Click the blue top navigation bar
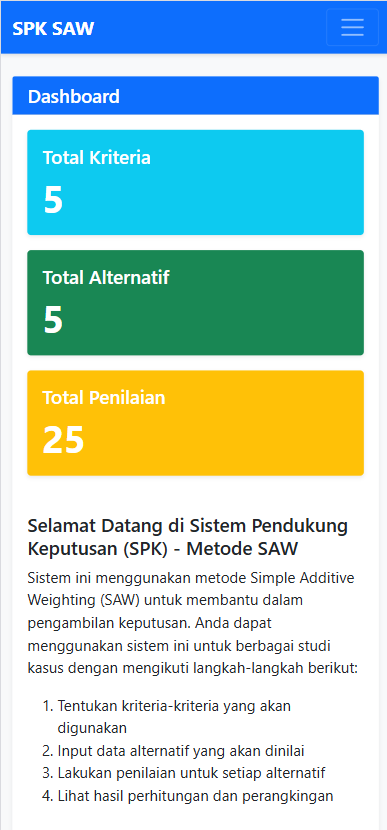The height and width of the screenshot is (830, 387). tap(194, 27)
